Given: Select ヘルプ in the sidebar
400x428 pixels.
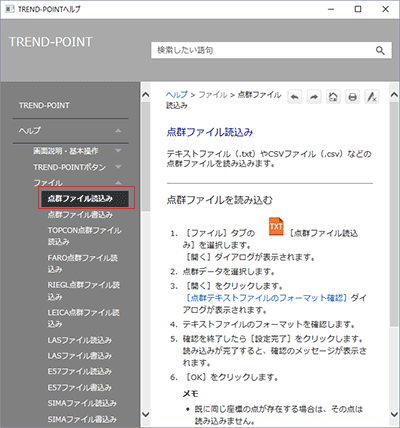Looking at the screenshot, I should (30, 131).
